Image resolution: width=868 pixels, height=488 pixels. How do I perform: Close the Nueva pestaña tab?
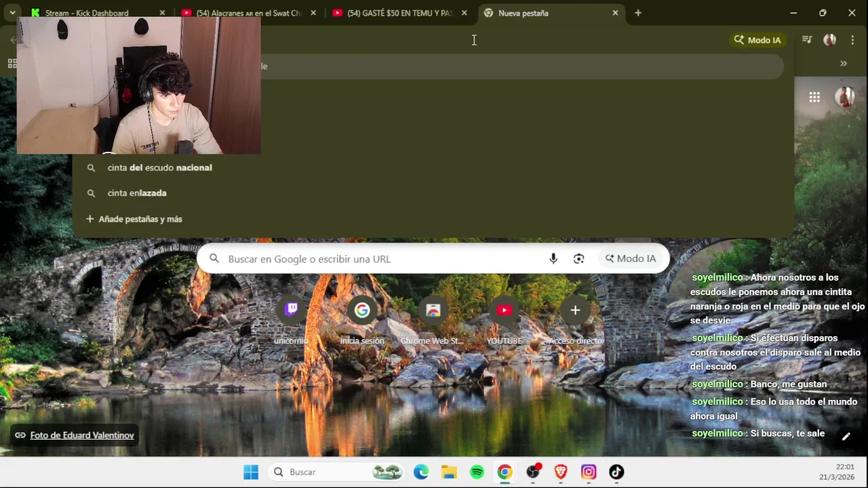615,13
